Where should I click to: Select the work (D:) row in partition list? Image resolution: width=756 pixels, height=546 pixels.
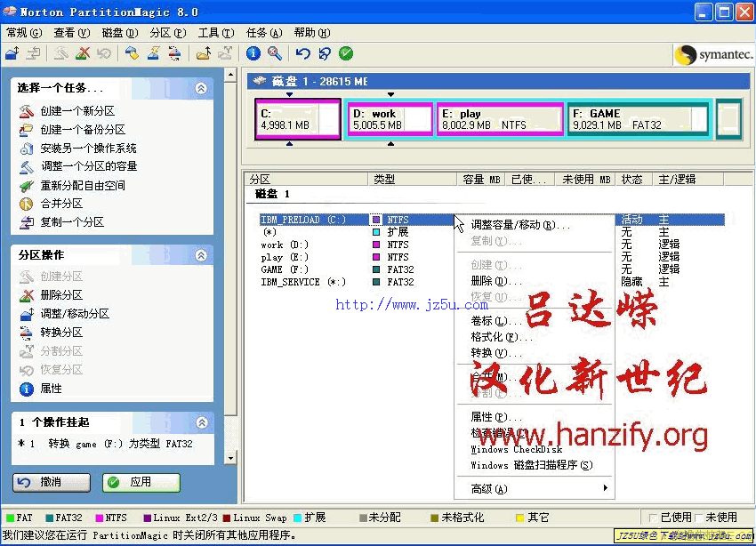(x=492, y=245)
